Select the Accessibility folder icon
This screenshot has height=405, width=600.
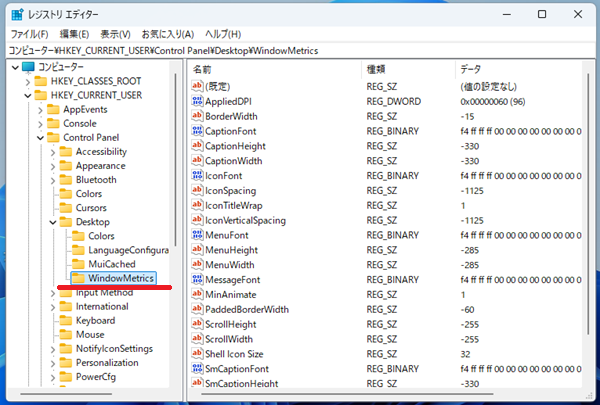66,152
